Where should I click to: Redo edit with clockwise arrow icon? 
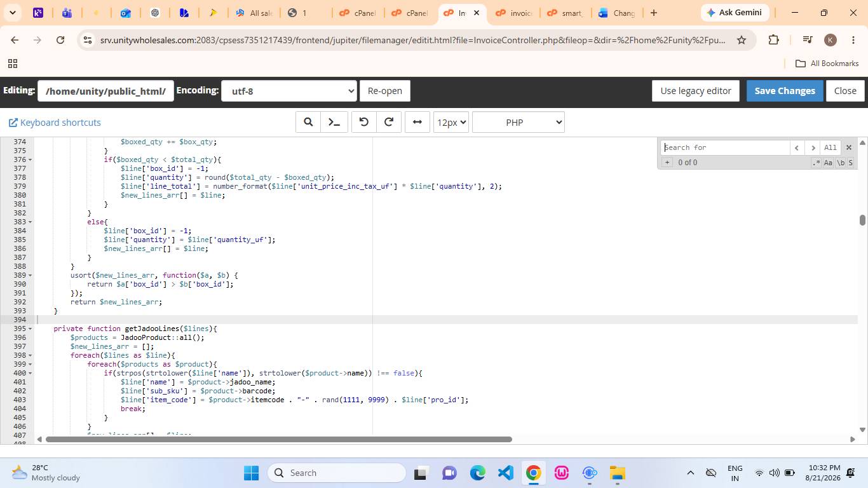click(389, 122)
